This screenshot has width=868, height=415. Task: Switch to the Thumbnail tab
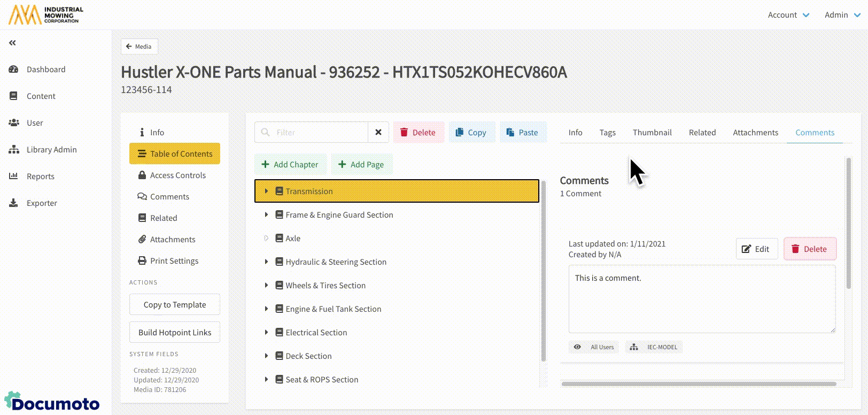coord(652,133)
